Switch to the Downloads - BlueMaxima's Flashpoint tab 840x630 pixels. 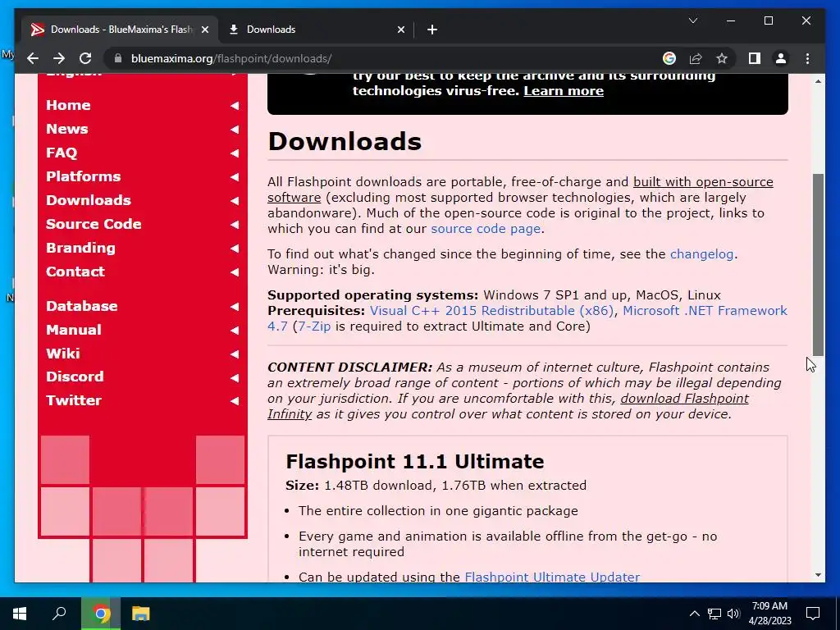coord(120,30)
